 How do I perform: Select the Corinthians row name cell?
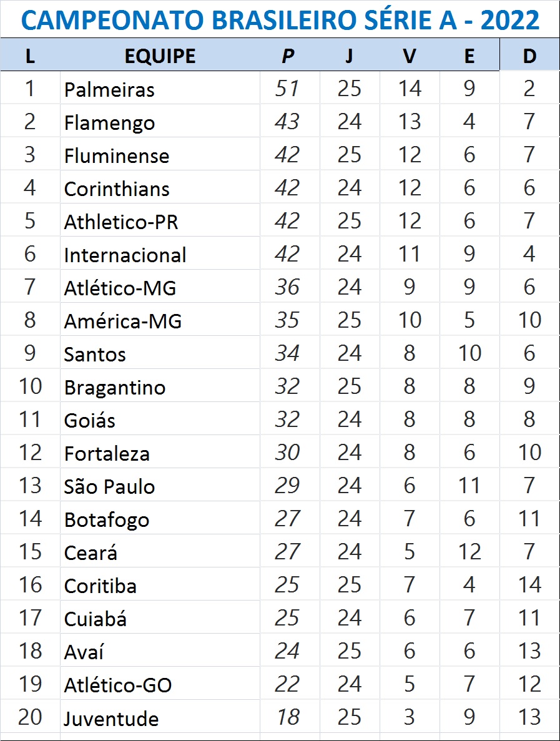coord(160,188)
